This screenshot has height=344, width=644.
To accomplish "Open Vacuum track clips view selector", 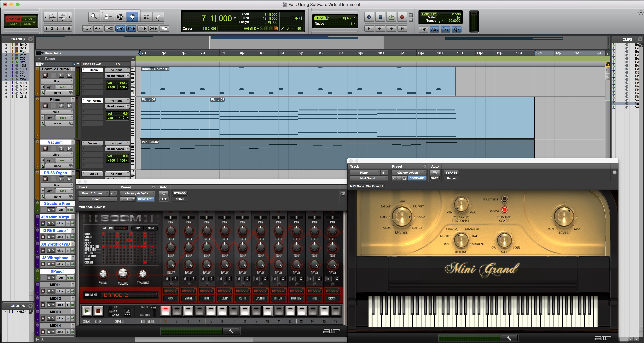I will click(x=57, y=154).
